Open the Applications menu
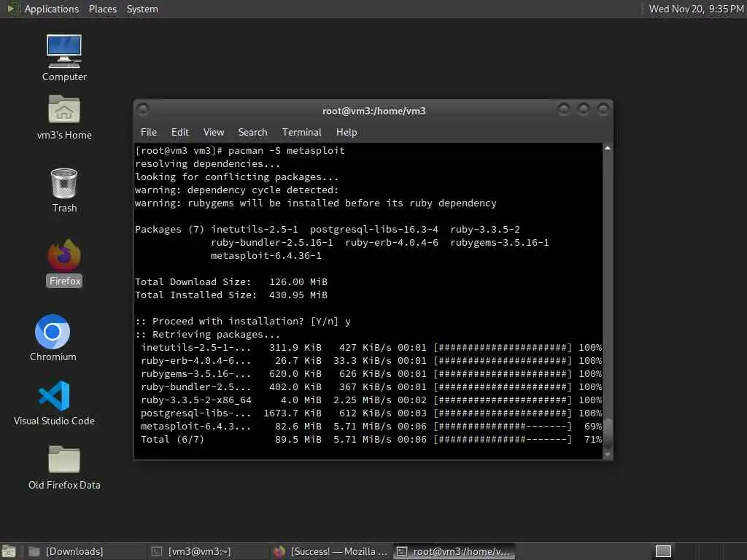 tap(52, 9)
